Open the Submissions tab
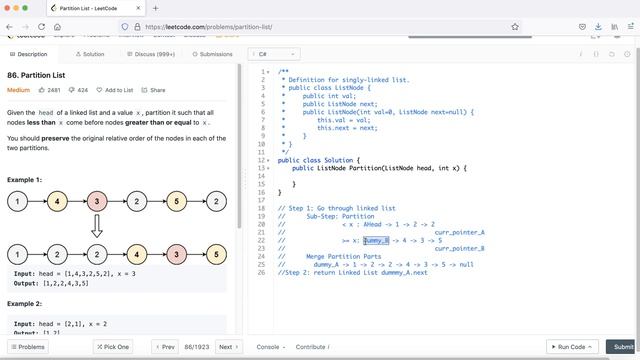Screen dimensions: 640x360 pyautogui.click(x=212, y=54)
